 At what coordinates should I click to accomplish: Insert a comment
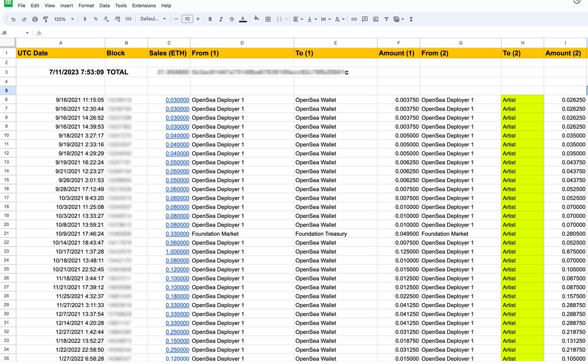(365, 19)
